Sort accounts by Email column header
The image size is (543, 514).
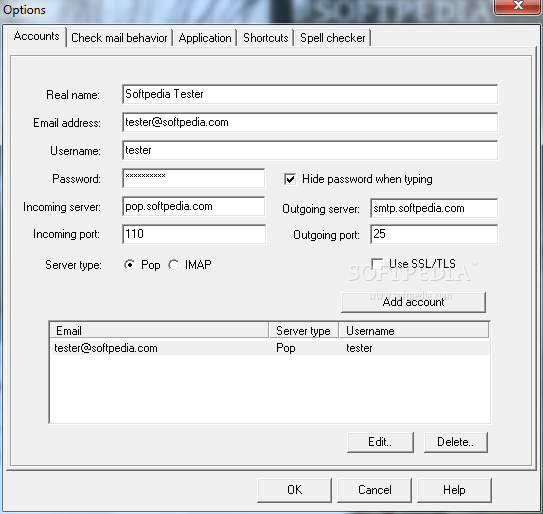coord(159,330)
